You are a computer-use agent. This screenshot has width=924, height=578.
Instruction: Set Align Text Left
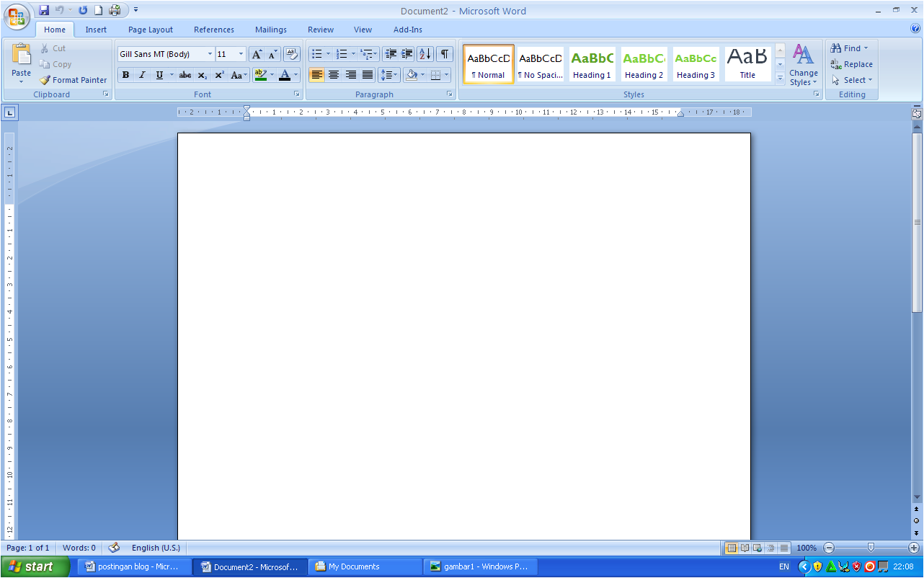(317, 75)
